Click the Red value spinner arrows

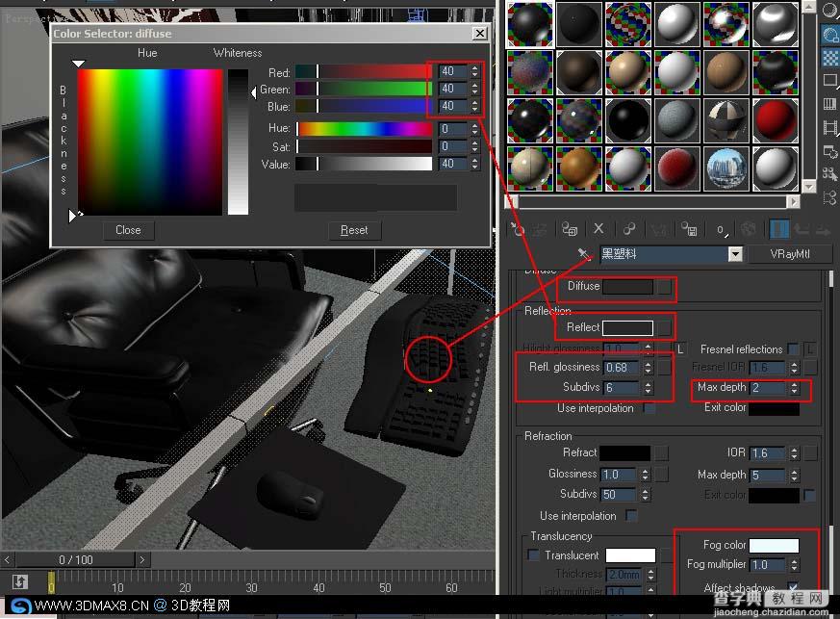pyautogui.click(x=474, y=70)
